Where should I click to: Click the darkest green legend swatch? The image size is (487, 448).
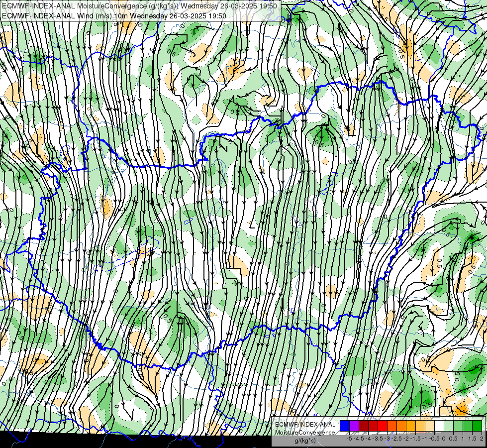pyautogui.click(x=477, y=426)
